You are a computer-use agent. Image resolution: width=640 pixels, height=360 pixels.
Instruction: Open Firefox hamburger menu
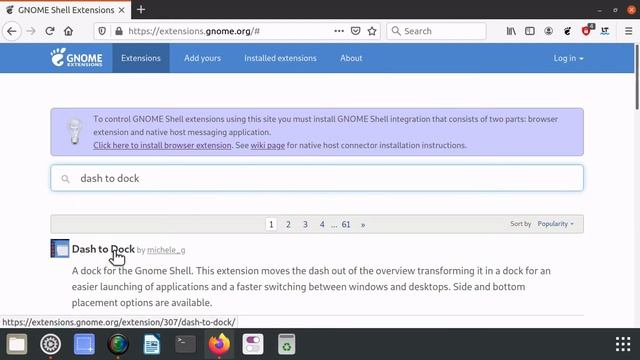pos(629,31)
